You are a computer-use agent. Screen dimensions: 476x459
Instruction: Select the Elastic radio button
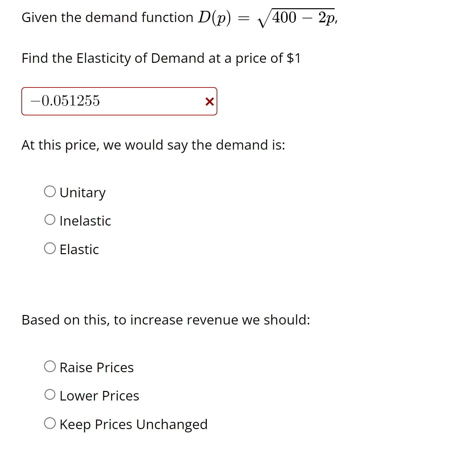tap(50, 248)
